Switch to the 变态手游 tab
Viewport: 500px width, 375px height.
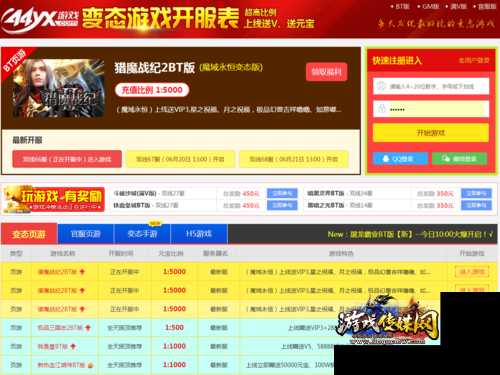pyautogui.click(x=142, y=234)
